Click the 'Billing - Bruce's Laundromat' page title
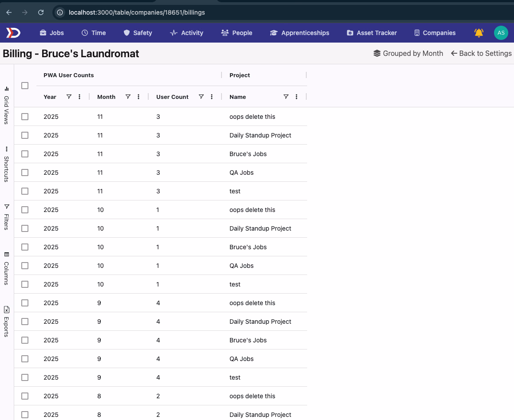 (71, 53)
